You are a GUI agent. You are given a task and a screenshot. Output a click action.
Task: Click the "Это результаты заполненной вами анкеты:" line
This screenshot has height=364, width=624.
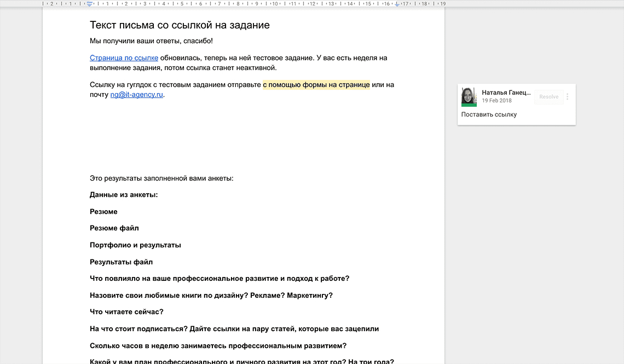tap(161, 178)
